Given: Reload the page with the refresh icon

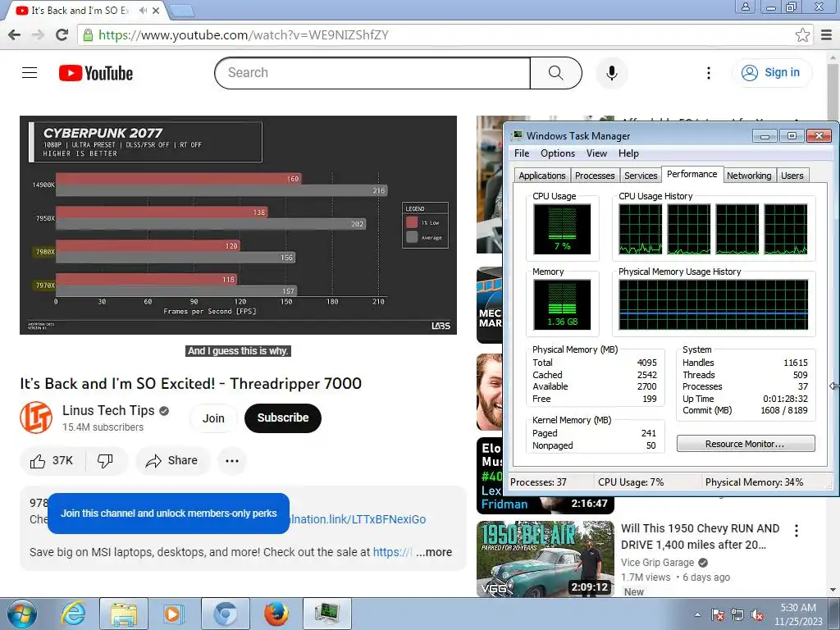Looking at the screenshot, I should pyautogui.click(x=62, y=34).
